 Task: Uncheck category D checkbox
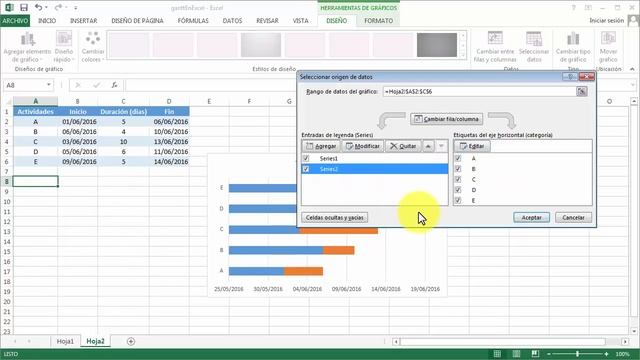point(458,190)
